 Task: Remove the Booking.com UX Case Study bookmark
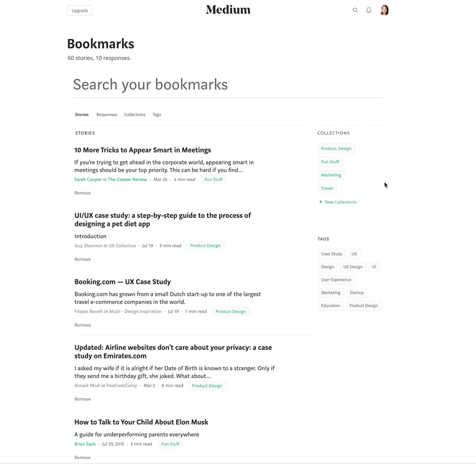point(82,325)
